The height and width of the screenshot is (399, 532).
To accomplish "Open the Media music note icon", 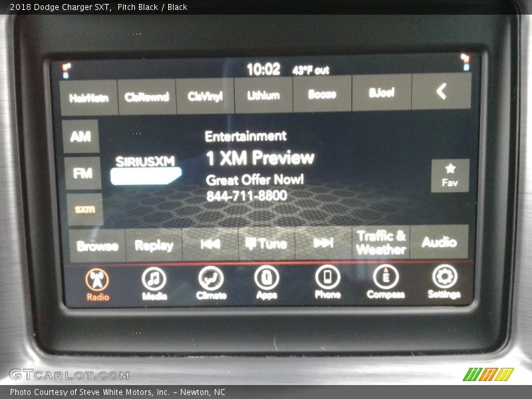I will (x=154, y=284).
